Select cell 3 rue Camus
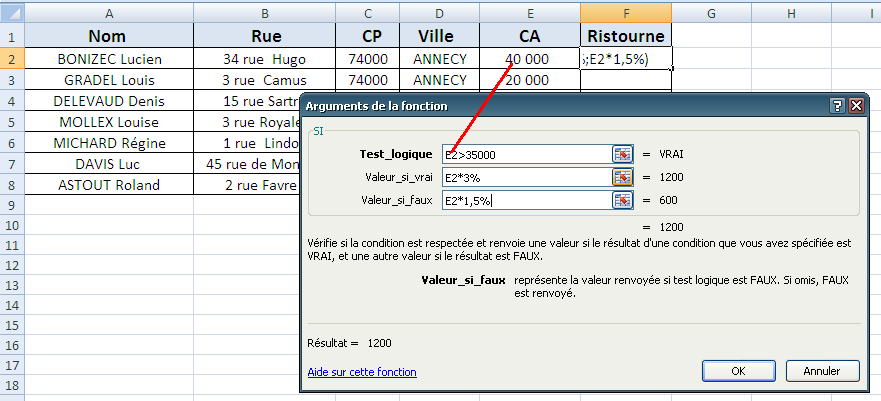Image resolution: width=881 pixels, height=401 pixels. (x=265, y=80)
